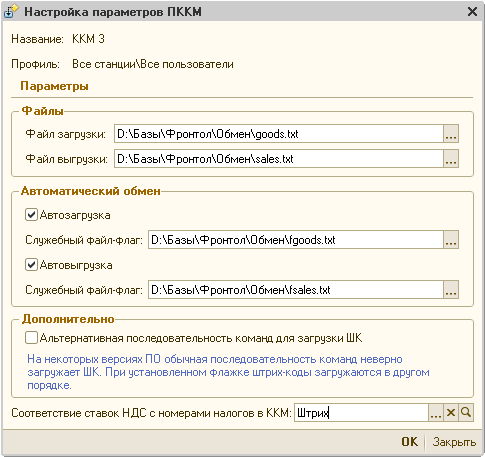The image size is (485, 457).
Task: Focus the Файл загрузки goods.txt field
Action: point(279,134)
